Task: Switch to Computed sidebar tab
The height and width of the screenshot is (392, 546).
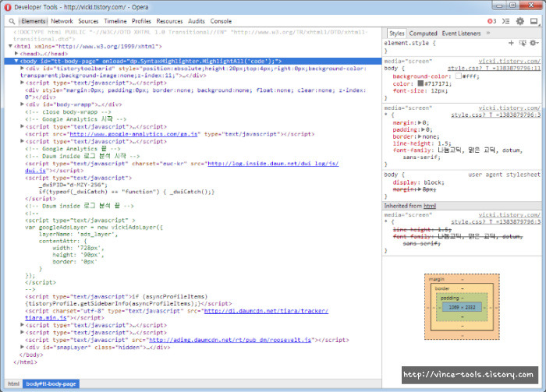Action: 423,34
